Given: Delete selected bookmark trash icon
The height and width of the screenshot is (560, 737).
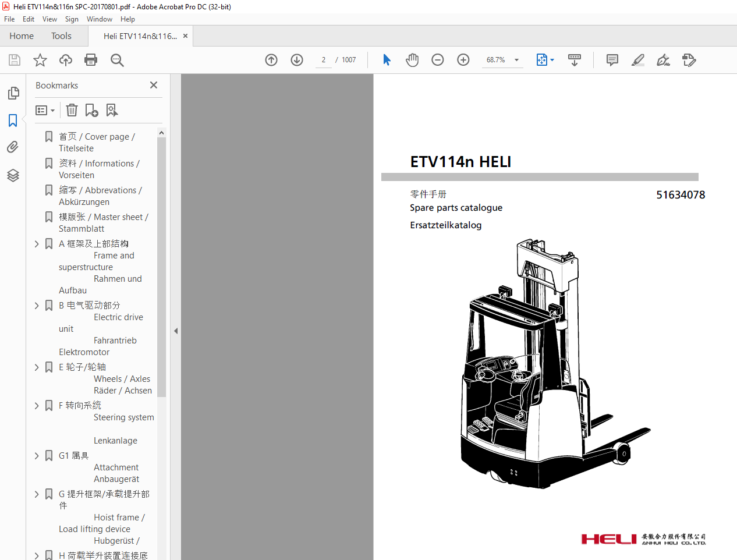Looking at the screenshot, I should click(x=72, y=110).
